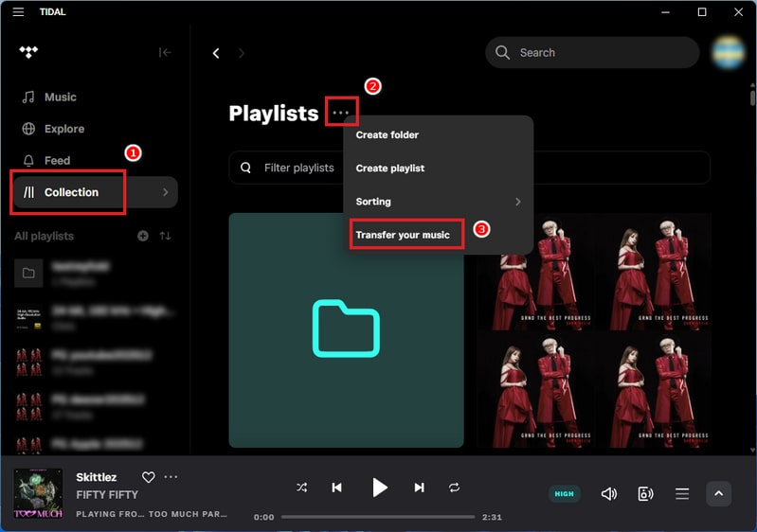757x532 pixels.
Task: Expand the Sorting submenu
Action: 438,202
